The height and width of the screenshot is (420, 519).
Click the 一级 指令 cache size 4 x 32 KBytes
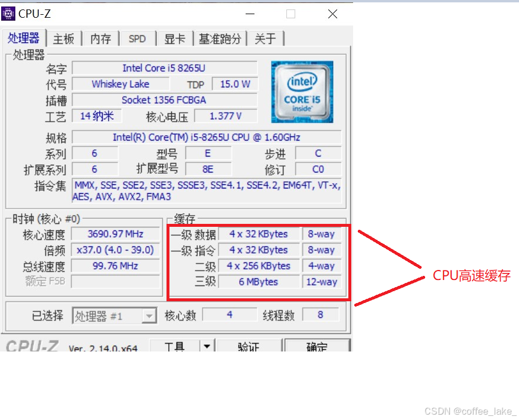point(259,250)
